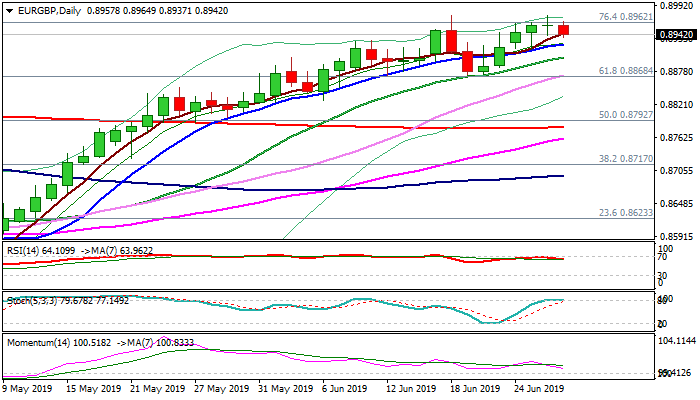The height and width of the screenshot is (400, 700).
Task: Click the 0.87625 price scale value
Action: tap(676, 138)
